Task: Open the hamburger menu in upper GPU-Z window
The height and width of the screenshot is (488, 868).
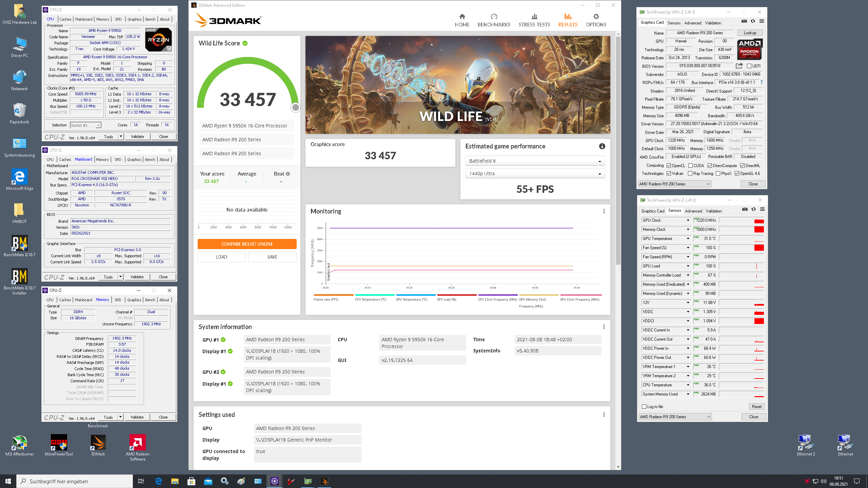Action: click(x=762, y=21)
